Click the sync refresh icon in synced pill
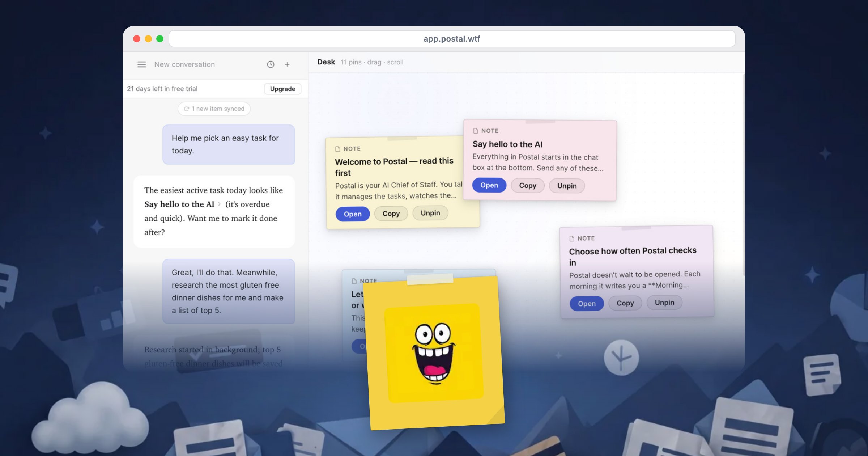 pos(186,109)
